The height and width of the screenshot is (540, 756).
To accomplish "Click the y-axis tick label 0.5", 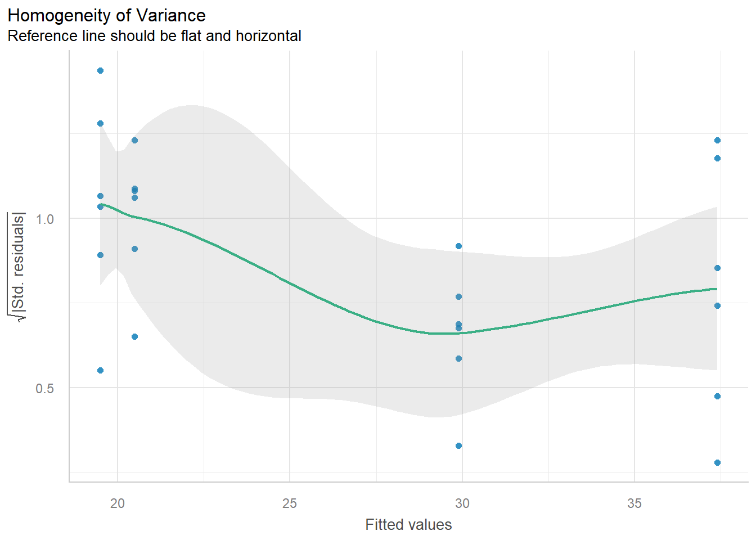I will [x=45, y=389].
